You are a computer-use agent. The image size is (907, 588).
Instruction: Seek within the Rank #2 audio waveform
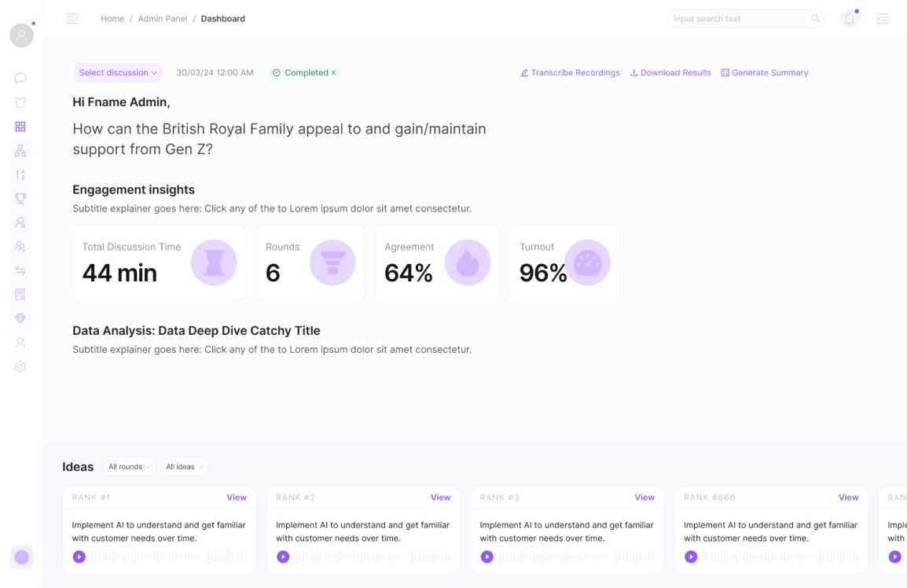(x=373, y=557)
